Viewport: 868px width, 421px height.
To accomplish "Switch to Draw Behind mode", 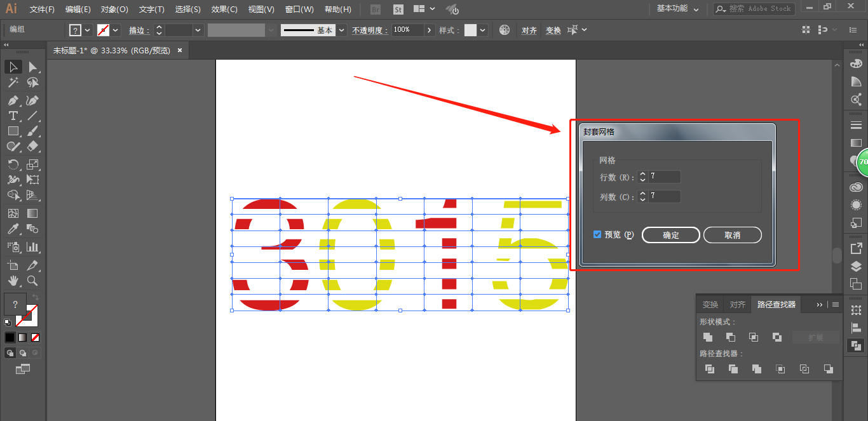I will pos(23,352).
